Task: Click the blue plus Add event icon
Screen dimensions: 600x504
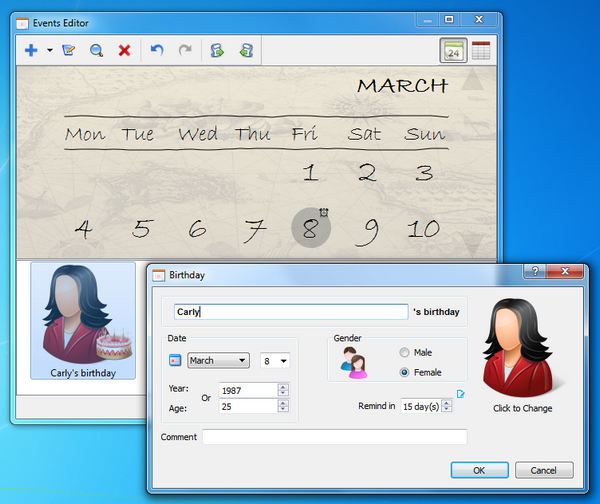Action: 31,50
